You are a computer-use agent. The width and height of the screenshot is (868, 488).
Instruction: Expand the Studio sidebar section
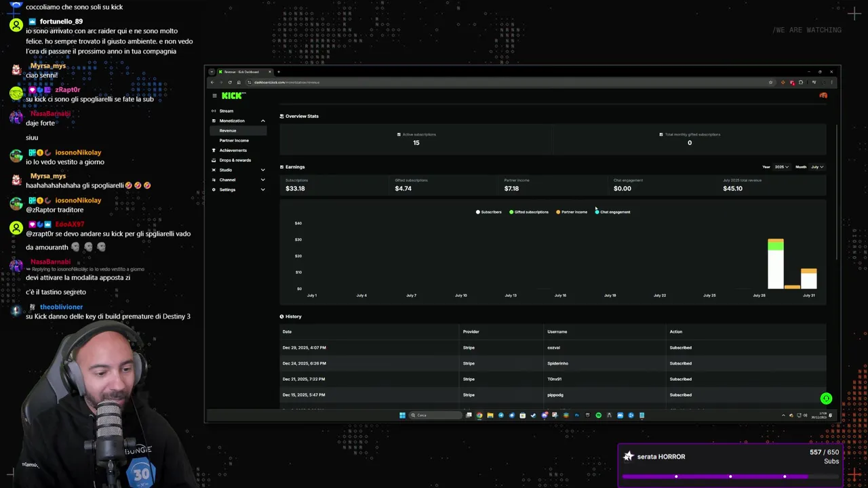[x=238, y=170]
